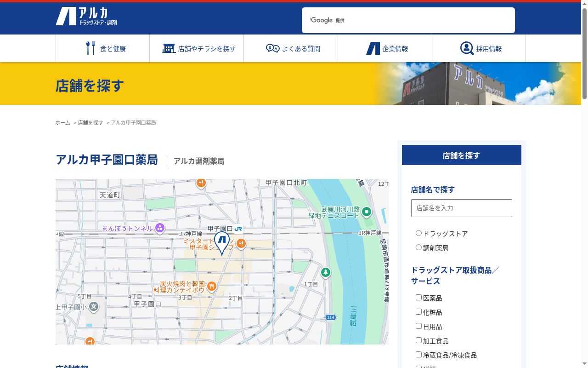Screen dimensions: 588x368
Task: Click the fork and knife icon in navigation
Action: [x=90, y=48]
